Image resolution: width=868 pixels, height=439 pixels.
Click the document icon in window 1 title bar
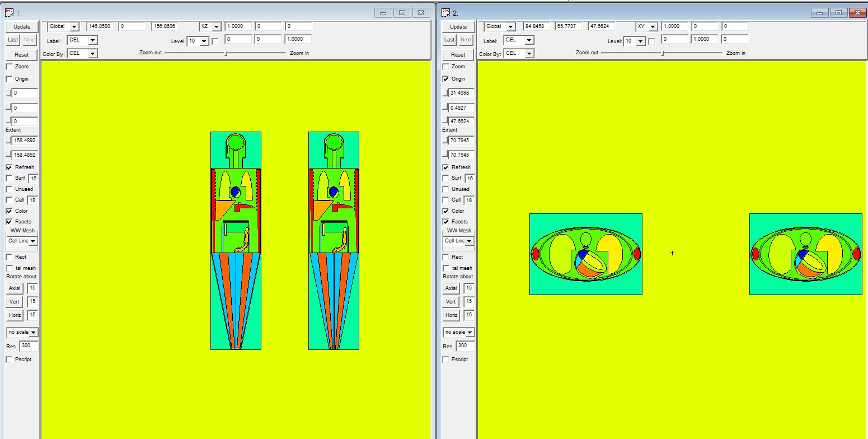pyautogui.click(x=9, y=12)
